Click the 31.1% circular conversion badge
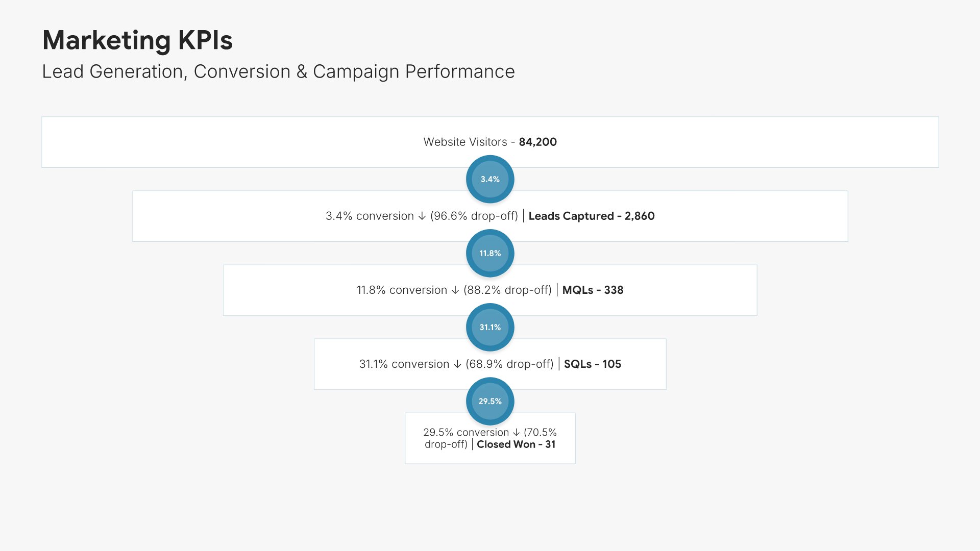The image size is (980, 551). [x=490, y=327]
